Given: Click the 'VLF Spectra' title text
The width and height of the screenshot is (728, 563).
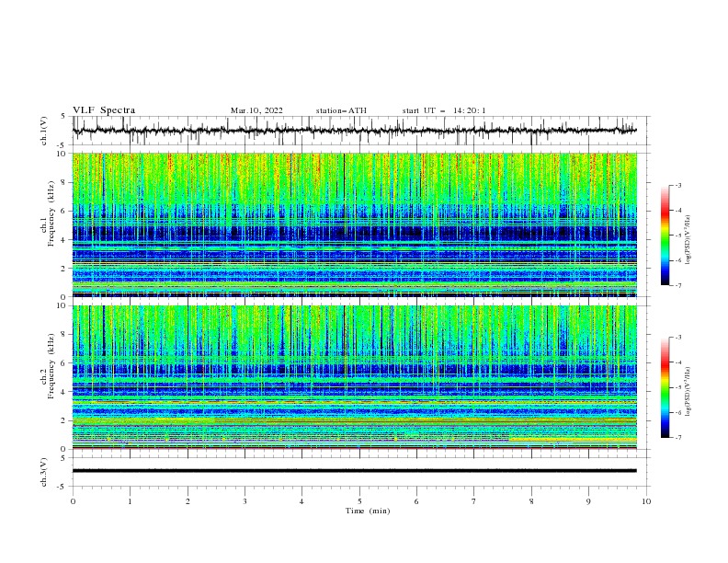Looking at the screenshot, I should tap(104, 110).
